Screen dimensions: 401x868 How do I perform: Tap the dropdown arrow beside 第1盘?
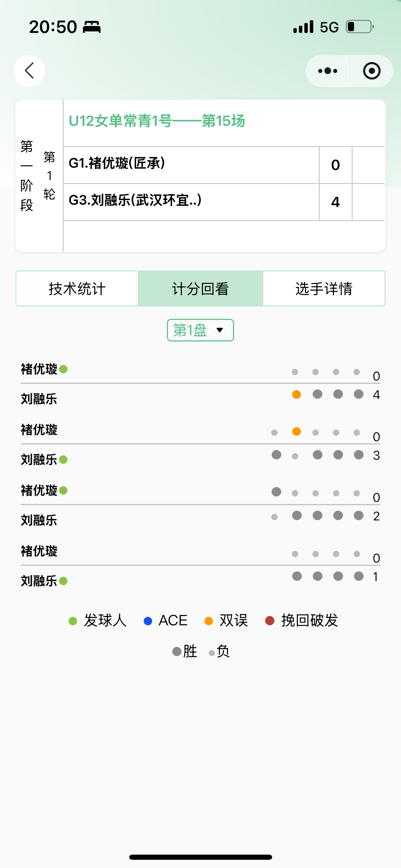(220, 330)
